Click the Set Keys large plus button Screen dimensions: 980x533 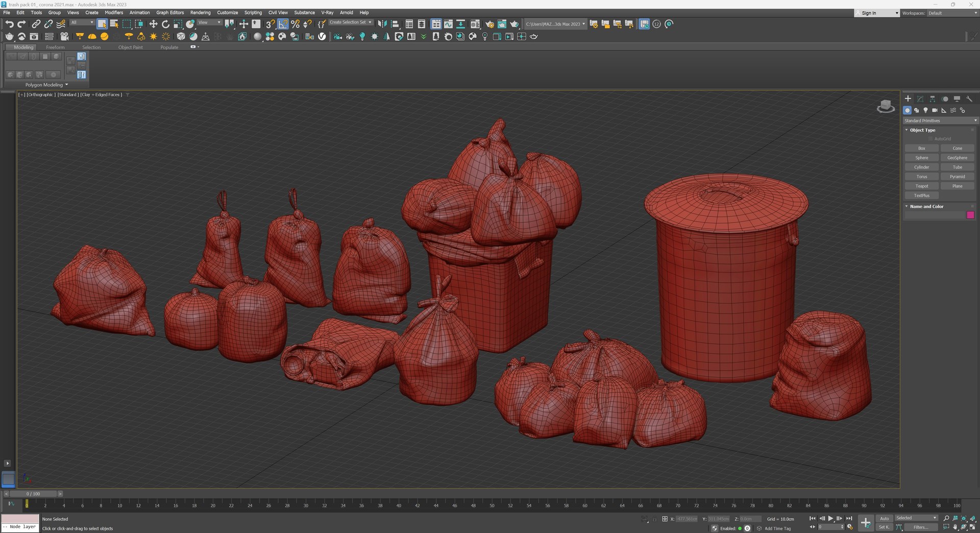point(866,522)
